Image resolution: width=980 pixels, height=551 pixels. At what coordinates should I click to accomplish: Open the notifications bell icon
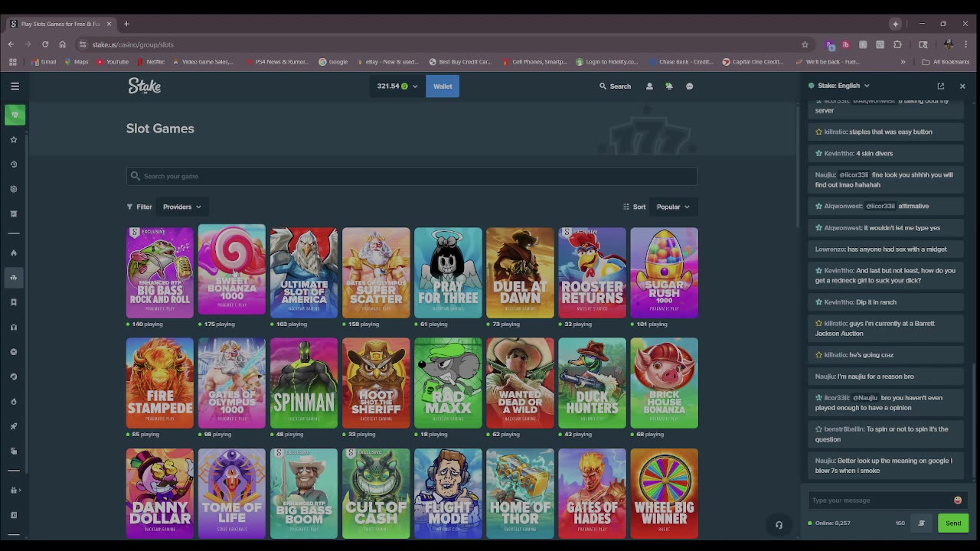point(669,86)
